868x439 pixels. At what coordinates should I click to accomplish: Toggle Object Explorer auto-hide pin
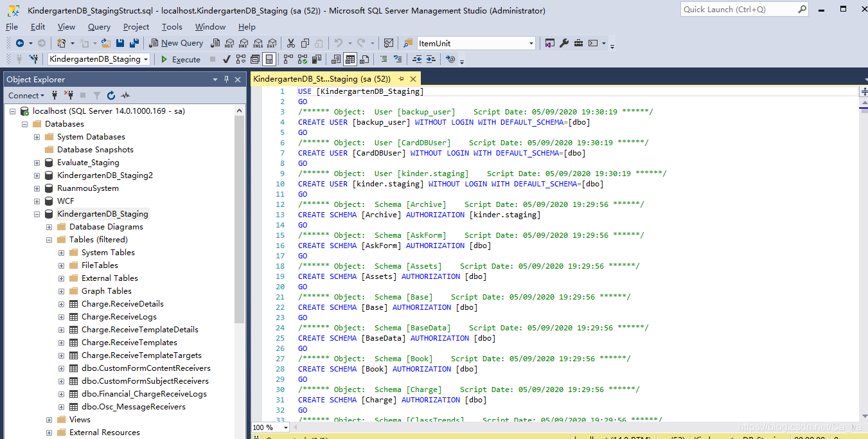pos(226,79)
